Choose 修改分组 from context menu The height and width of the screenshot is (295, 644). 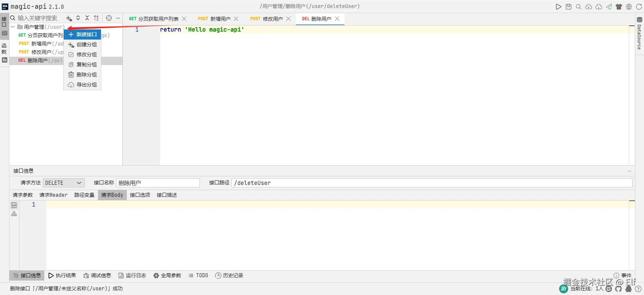coord(83,55)
